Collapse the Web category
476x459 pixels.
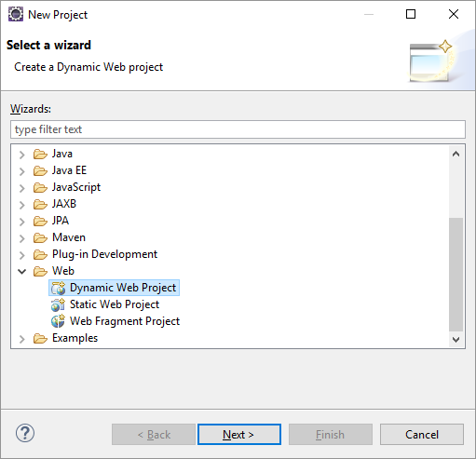click(22, 272)
